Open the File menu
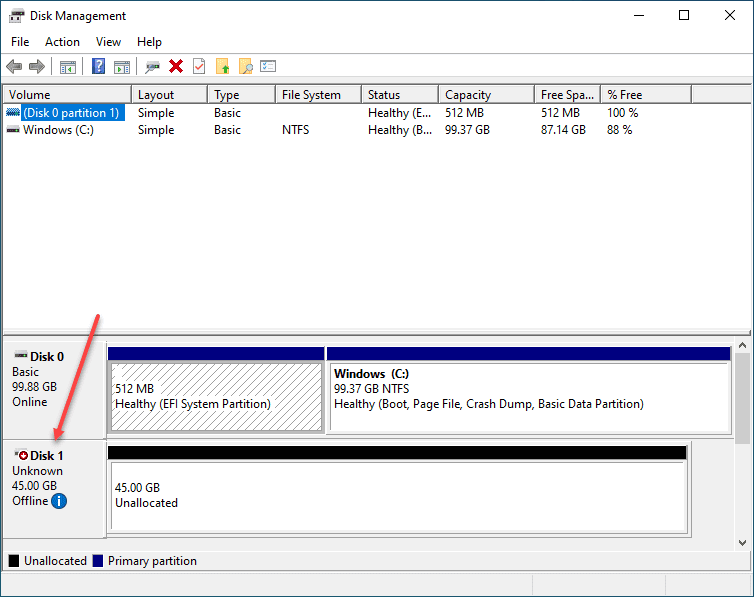Screen dimensions: 754x597 [20, 42]
